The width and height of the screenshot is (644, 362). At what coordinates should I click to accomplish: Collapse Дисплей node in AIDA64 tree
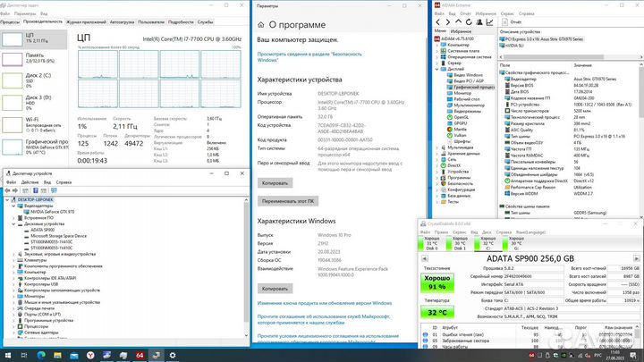437,70
